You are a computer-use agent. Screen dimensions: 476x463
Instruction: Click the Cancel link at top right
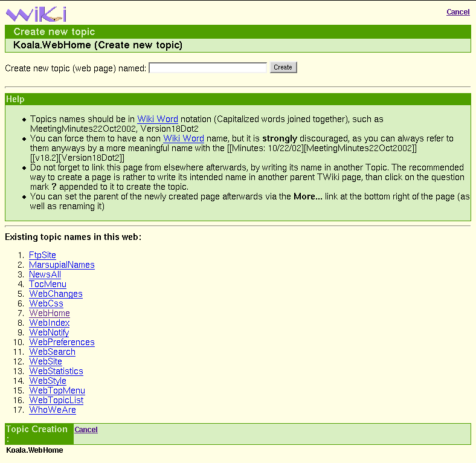coord(458,12)
